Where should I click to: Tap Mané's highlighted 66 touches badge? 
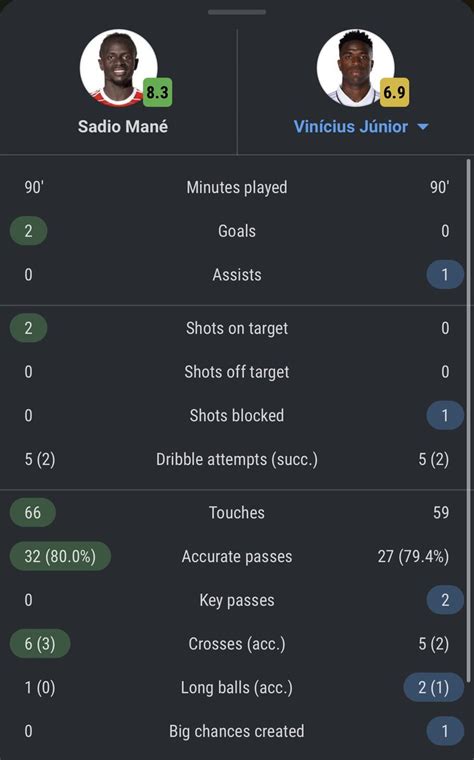32,512
